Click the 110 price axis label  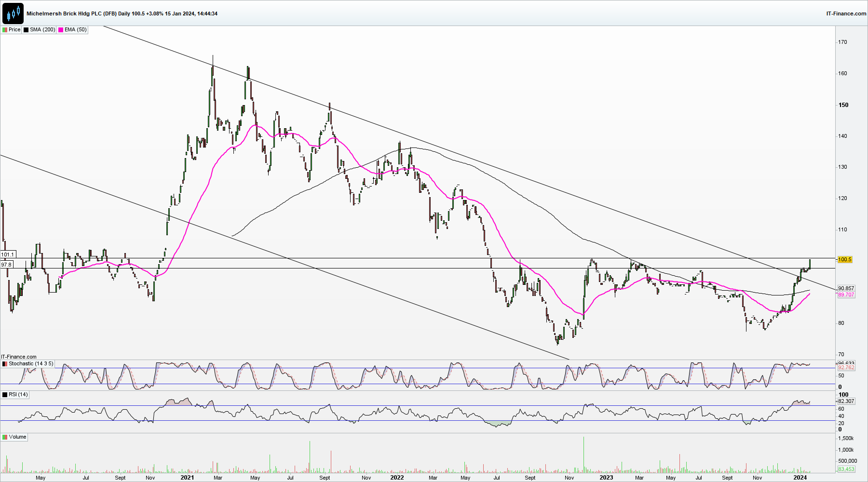842,229
